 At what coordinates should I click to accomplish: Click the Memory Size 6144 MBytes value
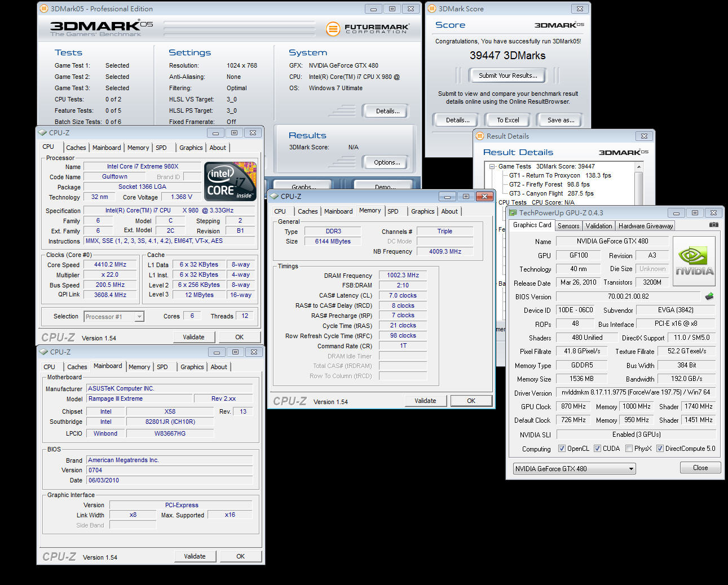(333, 241)
